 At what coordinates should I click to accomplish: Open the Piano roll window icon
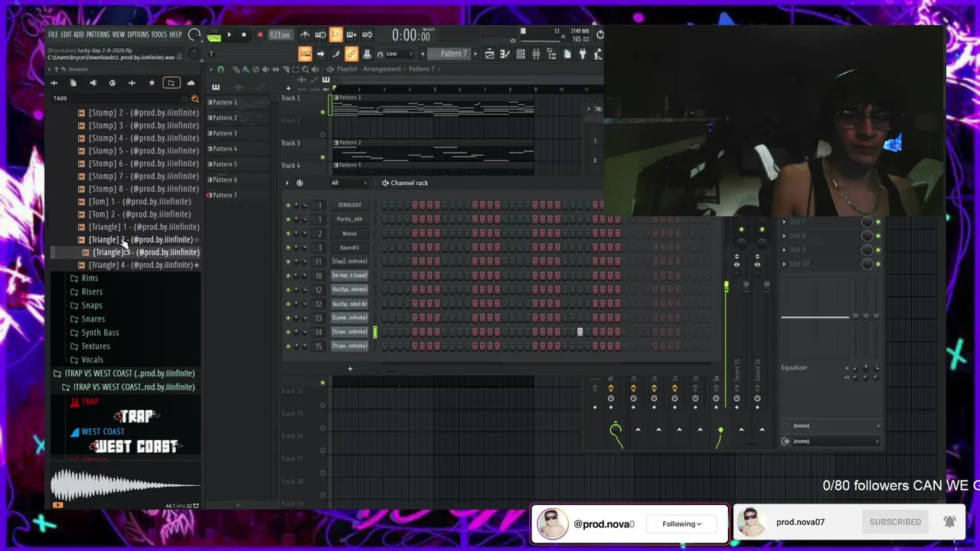pyautogui.click(x=505, y=54)
